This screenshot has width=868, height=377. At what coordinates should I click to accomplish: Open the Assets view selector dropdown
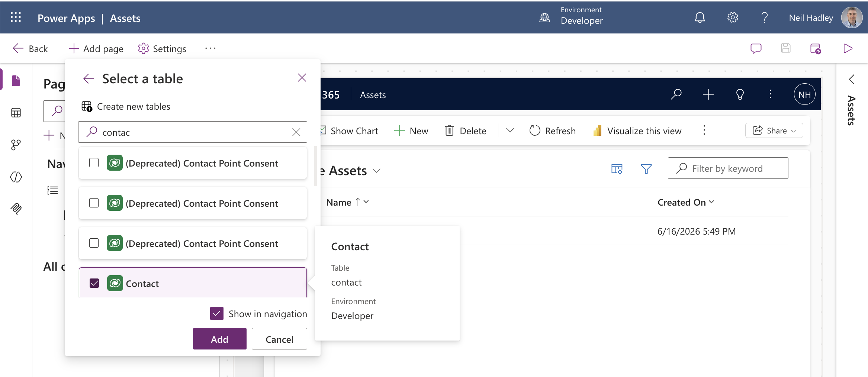(x=377, y=171)
